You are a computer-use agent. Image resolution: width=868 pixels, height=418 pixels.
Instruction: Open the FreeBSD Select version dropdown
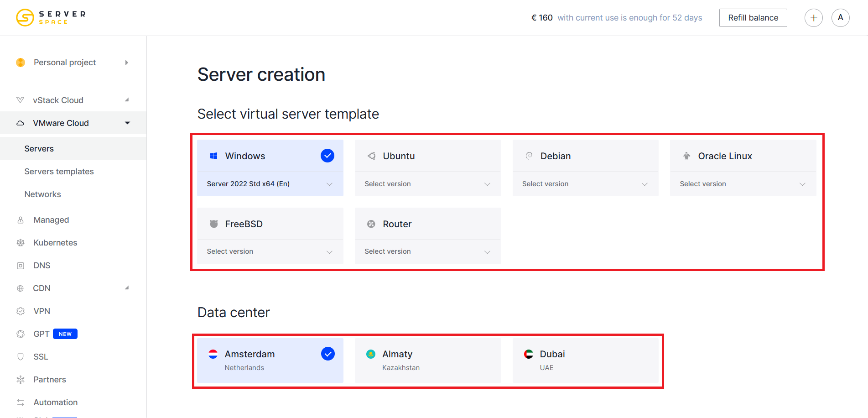[270, 252]
